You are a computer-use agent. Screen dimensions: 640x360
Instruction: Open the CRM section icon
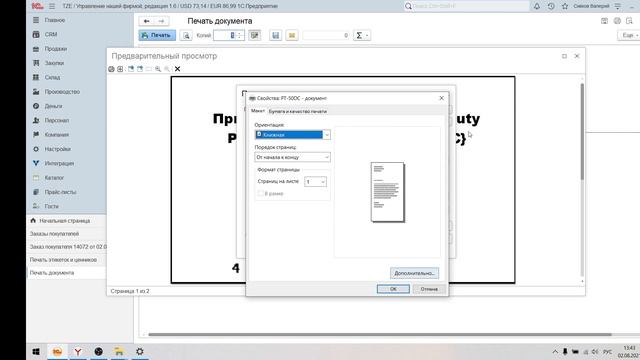pos(36,34)
